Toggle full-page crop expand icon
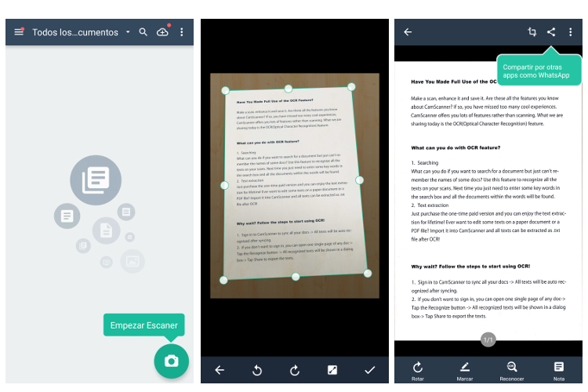Viewport: 588px width, 392px height. [x=332, y=370]
